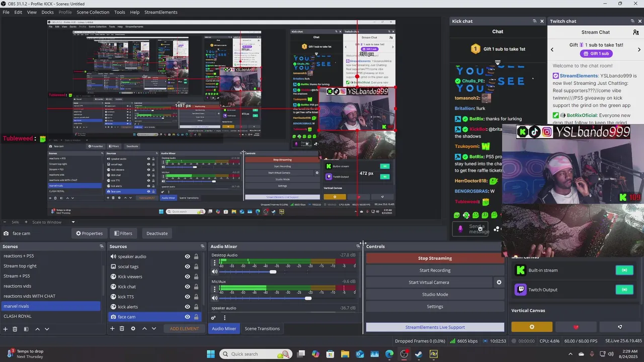Click the Kick Built-in stream logo
The image size is (644, 362).
point(521,270)
